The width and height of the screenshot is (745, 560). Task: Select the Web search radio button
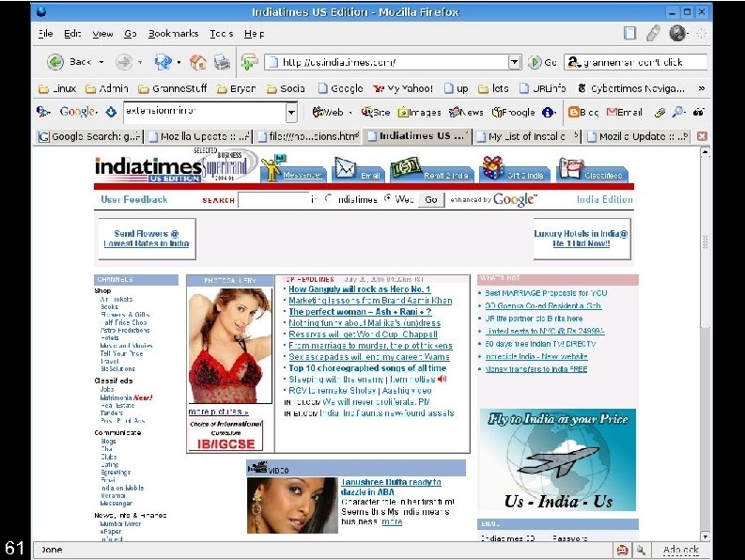click(388, 198)
